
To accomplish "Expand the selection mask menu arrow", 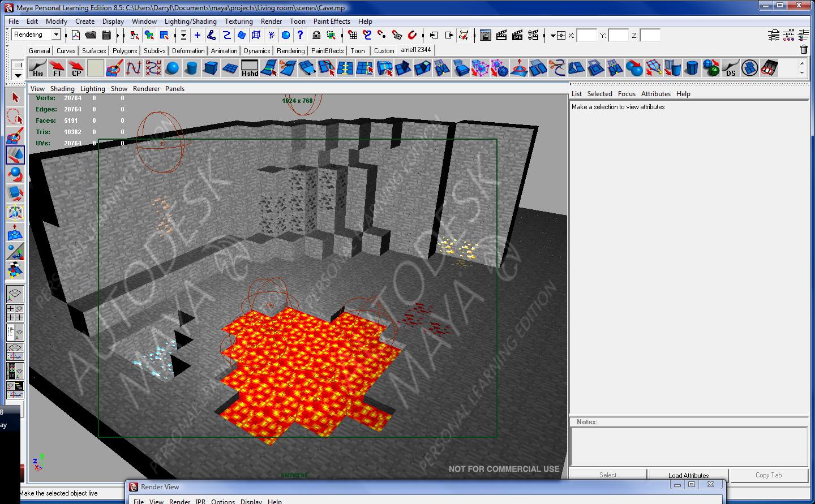I will [x=183, y=35].
